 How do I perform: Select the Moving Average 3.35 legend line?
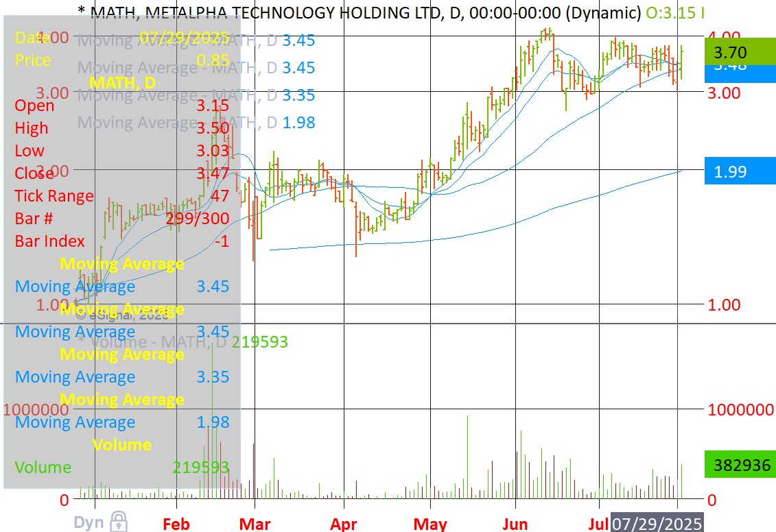[x=196, y=95]
